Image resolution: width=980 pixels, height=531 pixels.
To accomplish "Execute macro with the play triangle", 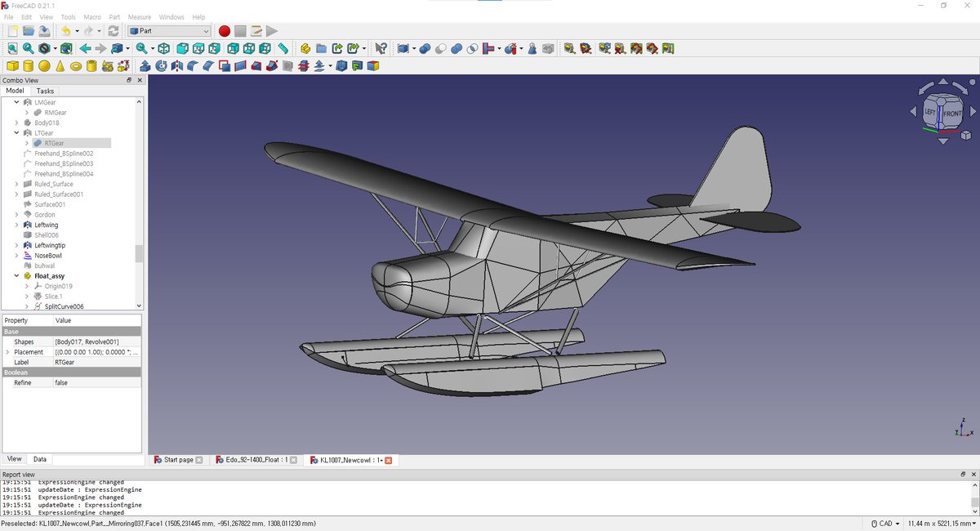I will 272,31.
